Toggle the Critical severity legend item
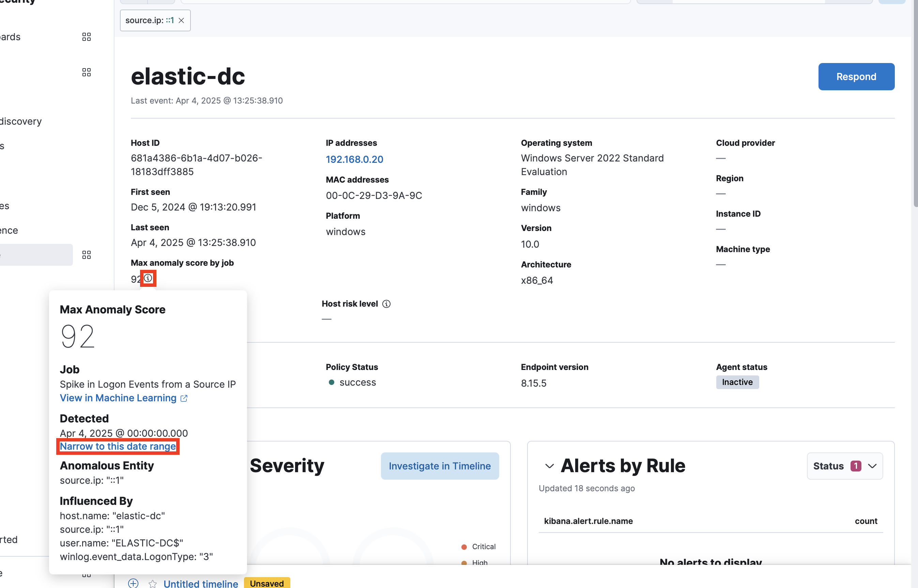This screenshot has height=588, width=918. 483,547
